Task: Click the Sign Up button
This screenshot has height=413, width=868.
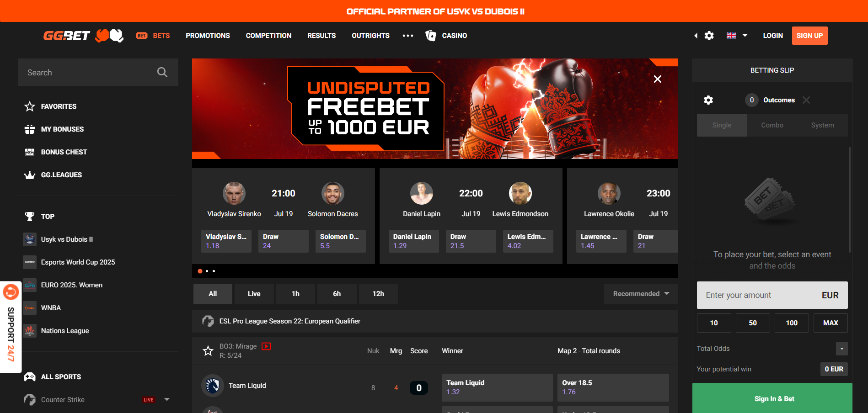Action: click(x=809, y=36)
